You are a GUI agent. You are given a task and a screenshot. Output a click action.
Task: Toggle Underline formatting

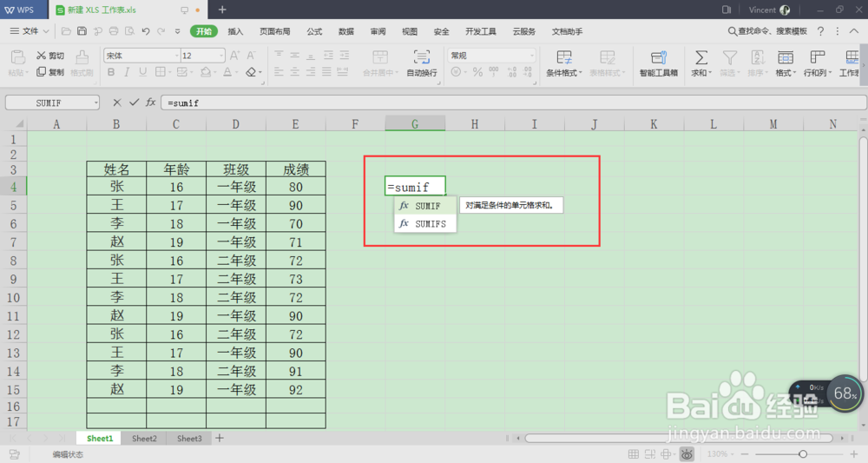click(x=143, y=72)
